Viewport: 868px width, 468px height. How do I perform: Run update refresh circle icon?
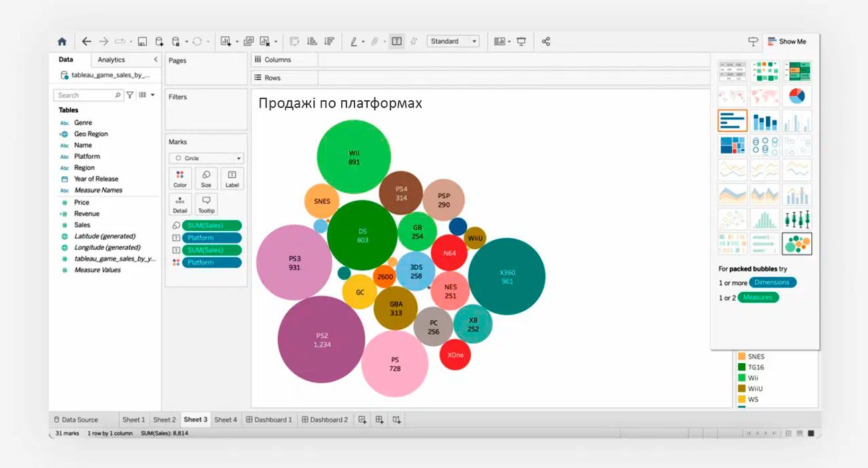197,41
